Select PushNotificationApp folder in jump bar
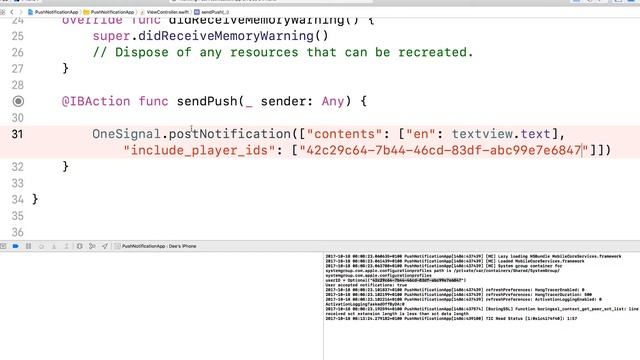This screenshot has height=360, width=640. tap(109, 12)
